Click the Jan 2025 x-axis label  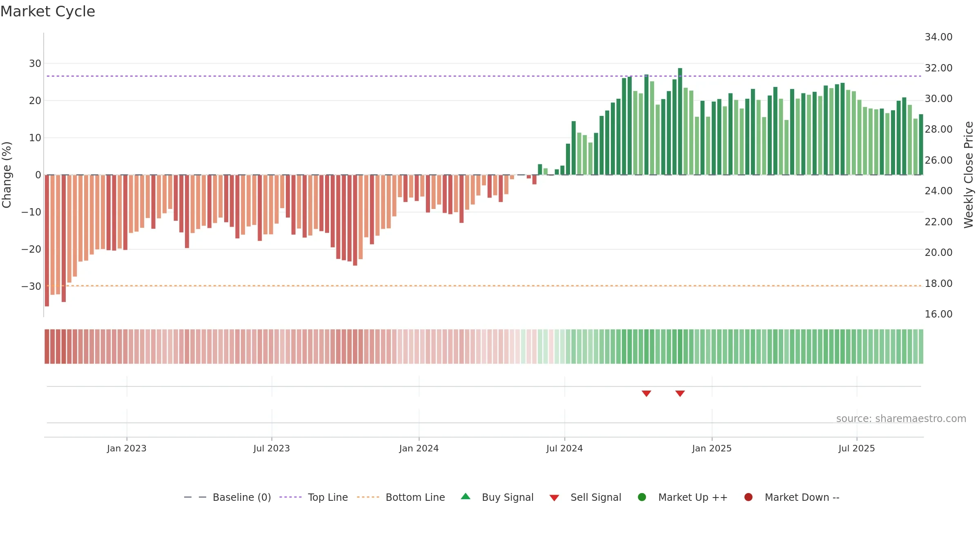pos(712,448)
